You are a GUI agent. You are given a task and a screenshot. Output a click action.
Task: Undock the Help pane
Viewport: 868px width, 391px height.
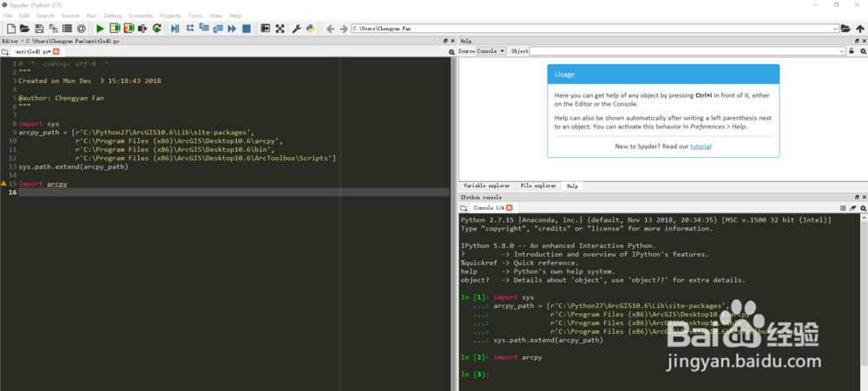858,41
